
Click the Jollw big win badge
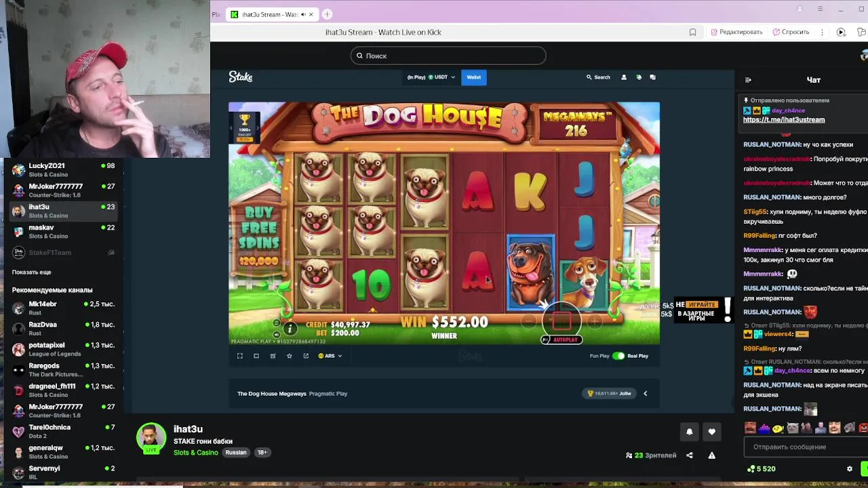click(x=610, y=393)
